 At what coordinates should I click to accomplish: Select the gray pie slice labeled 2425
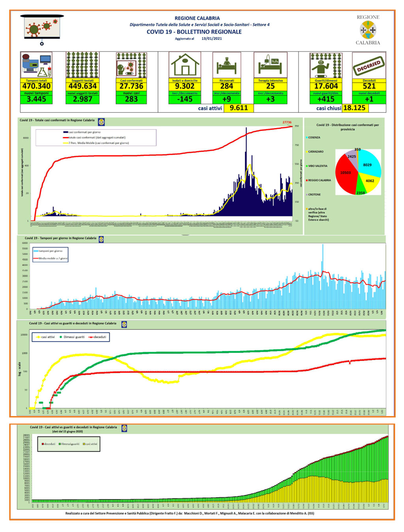coord(352,158)
